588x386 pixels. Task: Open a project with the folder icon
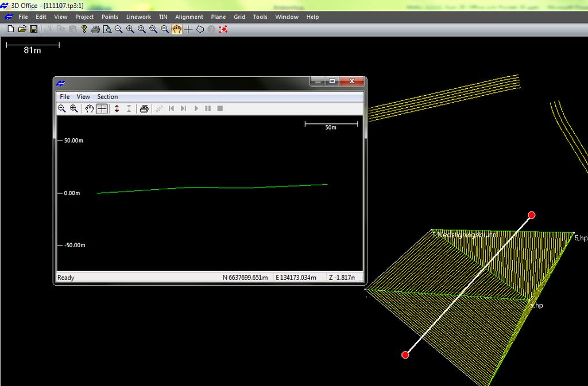click(x=22, y=29)
